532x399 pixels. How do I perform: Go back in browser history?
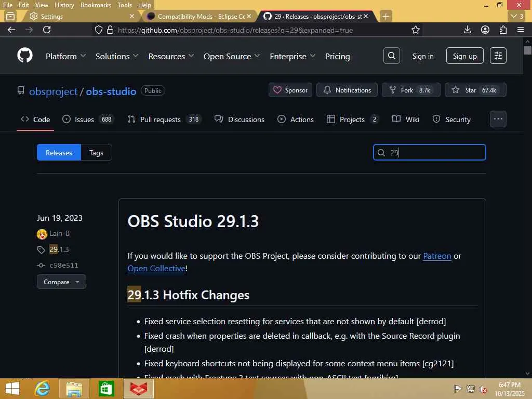[11, 30]
